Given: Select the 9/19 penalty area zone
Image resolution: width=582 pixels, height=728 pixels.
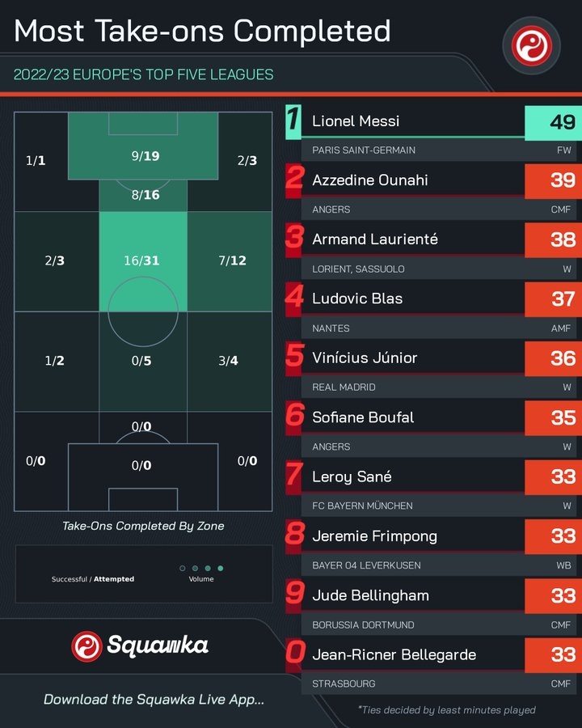Looking at the screenshot, I should (143, 146).
